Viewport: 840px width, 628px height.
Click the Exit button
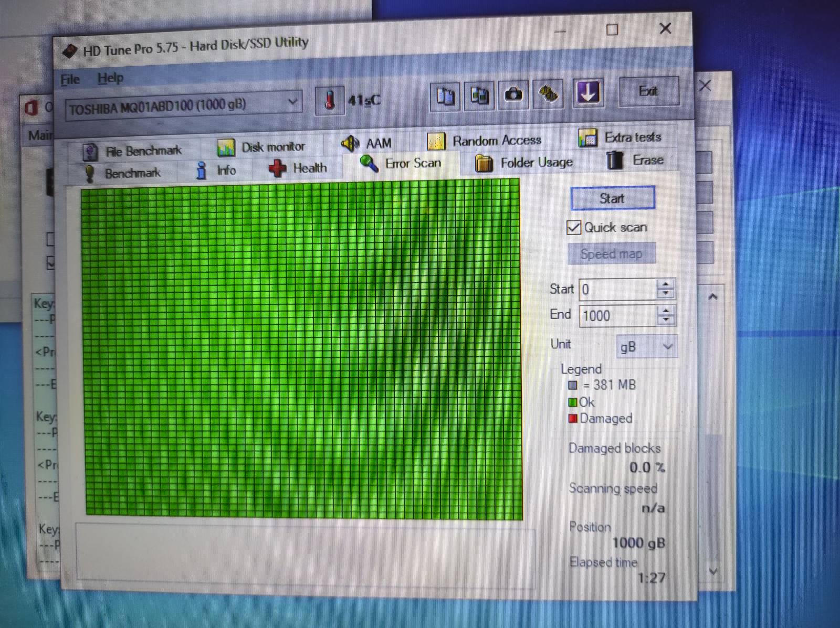click(x=649, y=91)
